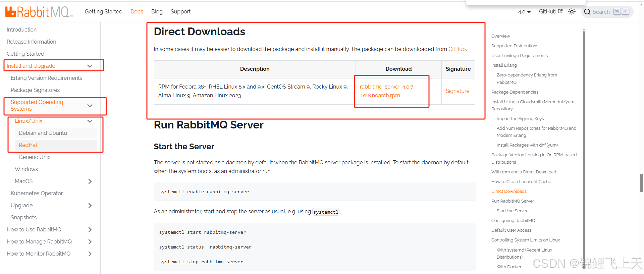Select Introduction in the sidebar
The width and height of the screenshot is (644, 274).
pos(21,30)
